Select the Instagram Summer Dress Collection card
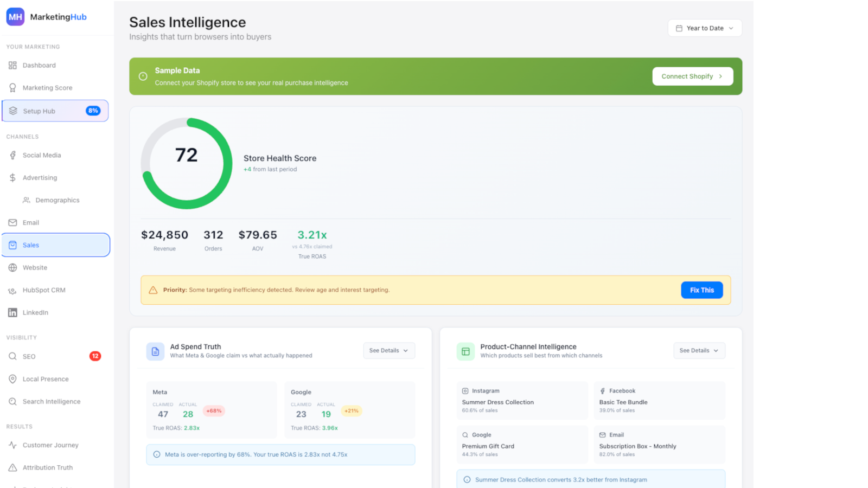This screenshot has height=488, width=868. tap(521, 401)
